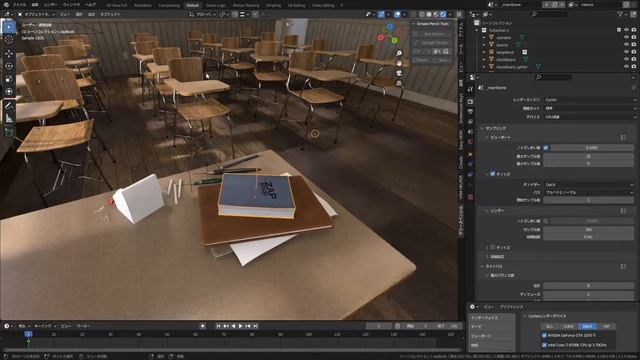
Task: Collapse the Sampling panel
Action: point(482,128)
